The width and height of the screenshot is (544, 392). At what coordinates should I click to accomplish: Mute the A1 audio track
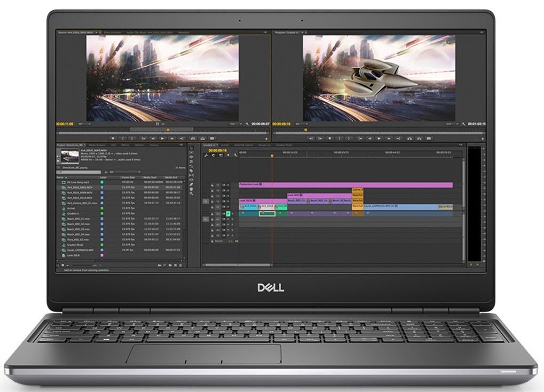coord(228,213)
